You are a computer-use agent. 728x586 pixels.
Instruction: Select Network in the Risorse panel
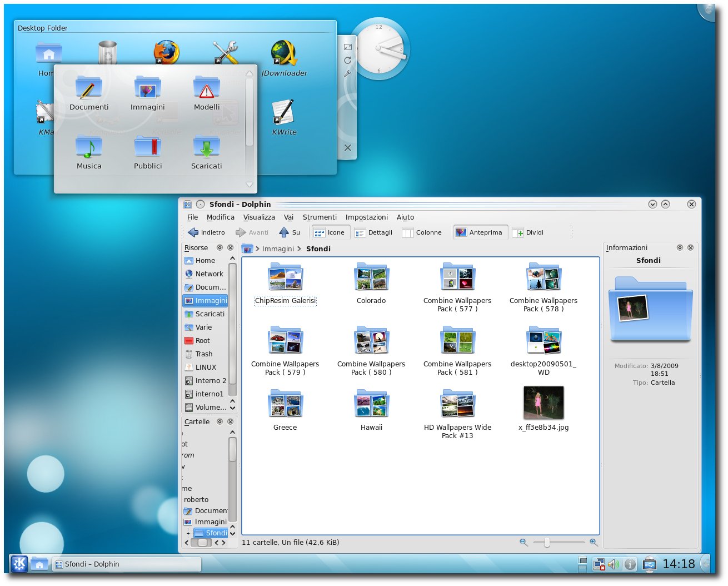(205, 274)
